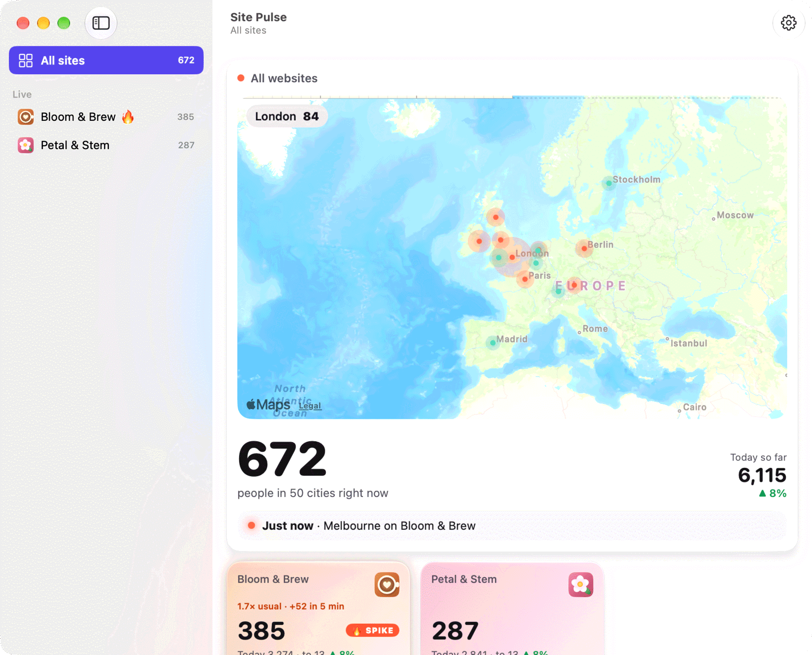Viewport: 812px width, 655px height.
Task: Select All sites in the sidebar
Action: pyautogui.click(x=106, y=60)
